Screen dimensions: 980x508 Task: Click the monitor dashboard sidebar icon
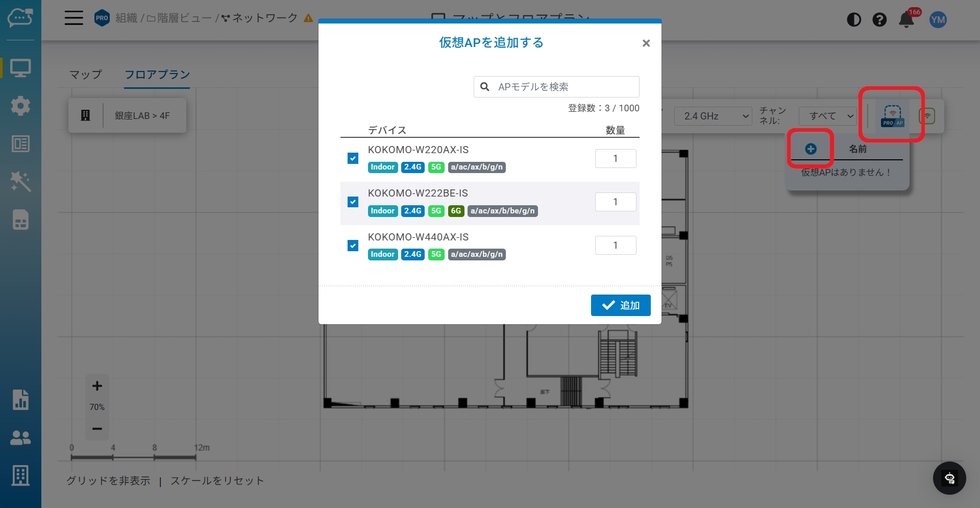pos(20,68)
